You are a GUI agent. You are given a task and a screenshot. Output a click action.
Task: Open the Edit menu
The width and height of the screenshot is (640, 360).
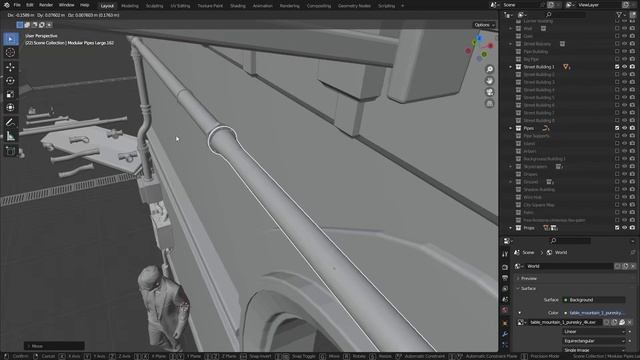pos(30,5)
